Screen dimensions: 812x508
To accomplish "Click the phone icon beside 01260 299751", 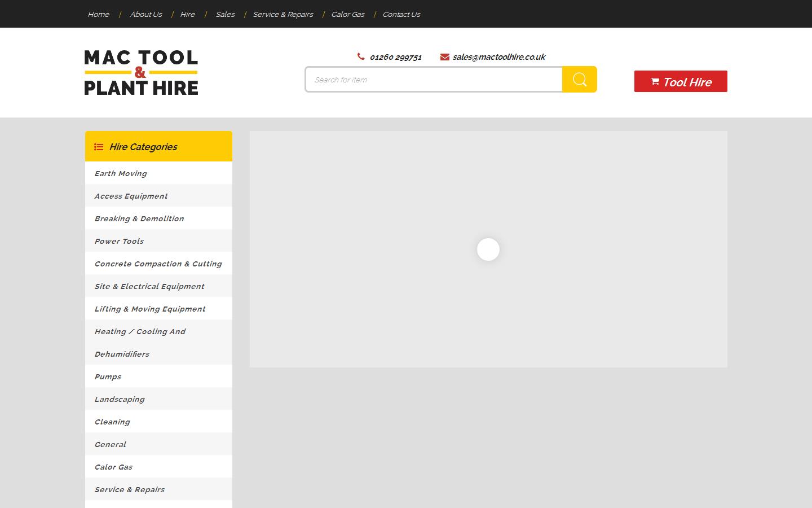I will pyautogui.click(x=360, y=57).
